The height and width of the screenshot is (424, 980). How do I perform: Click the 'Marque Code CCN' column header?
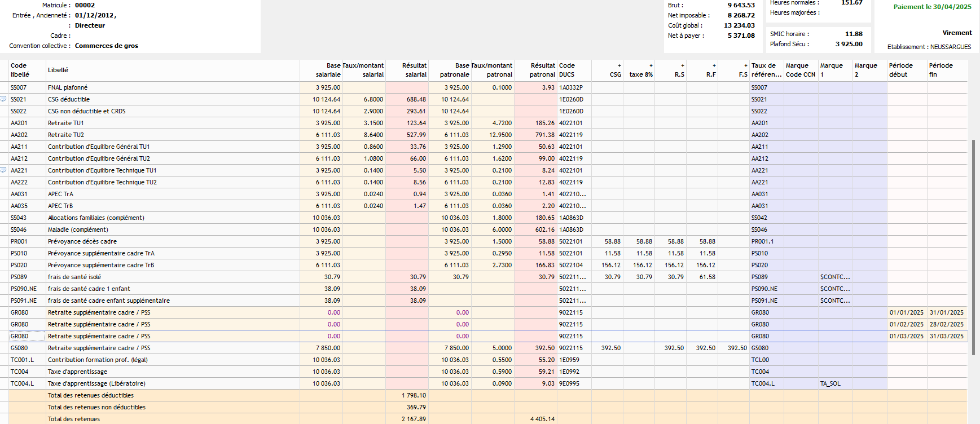point(801,70)
